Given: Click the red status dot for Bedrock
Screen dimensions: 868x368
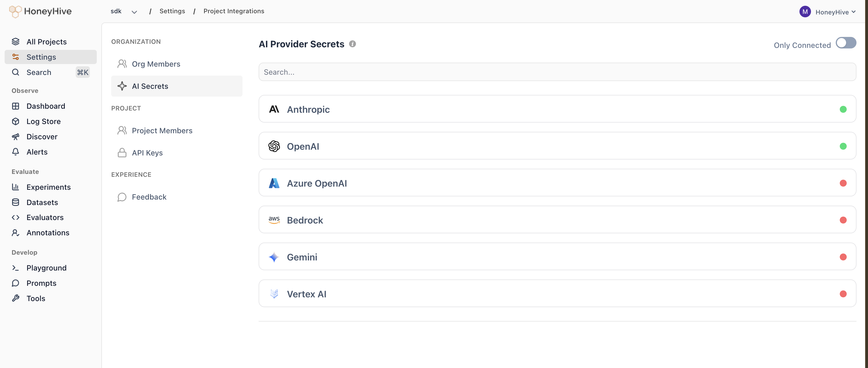Looking at the screenshot, I should pos(844,220).
